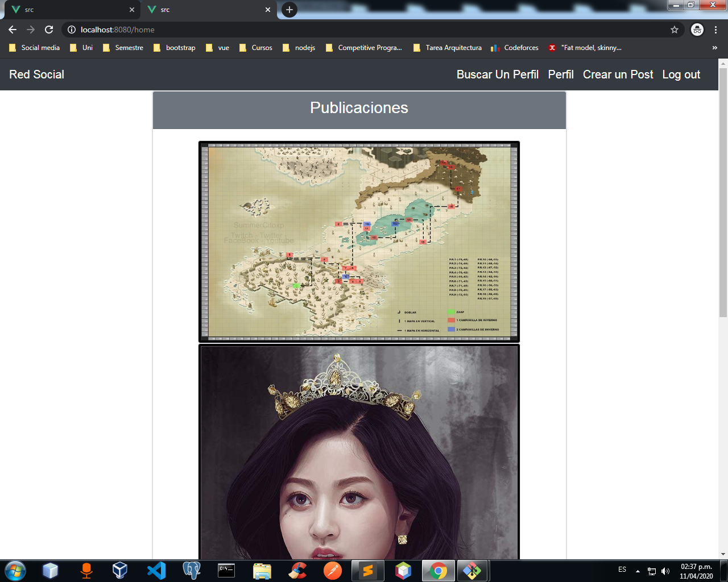Screen dimensions: 728x582
Task: Click the network tray icon
Action: 652,571
